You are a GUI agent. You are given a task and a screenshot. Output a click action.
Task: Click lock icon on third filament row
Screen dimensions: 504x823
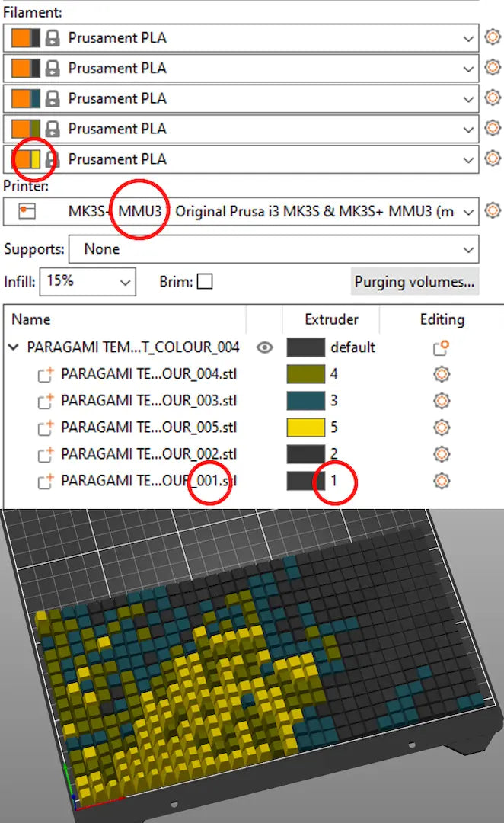[52, 98]
